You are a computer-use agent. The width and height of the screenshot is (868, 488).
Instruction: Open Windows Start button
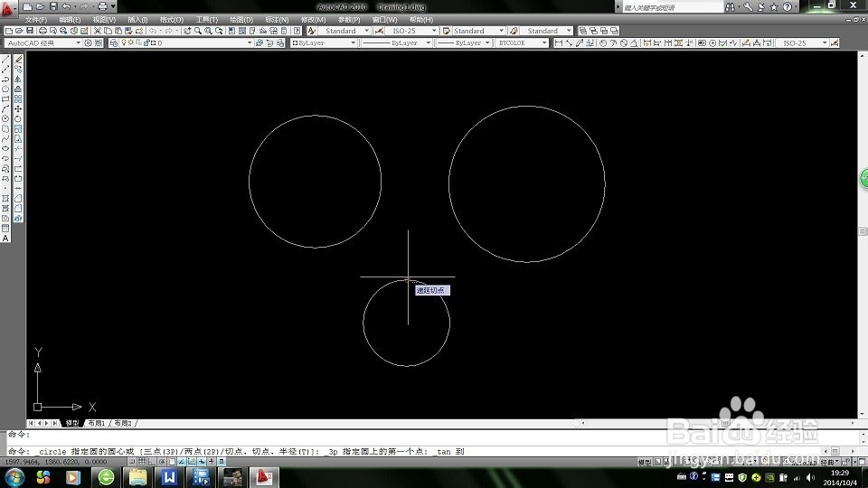coord(14,477)
